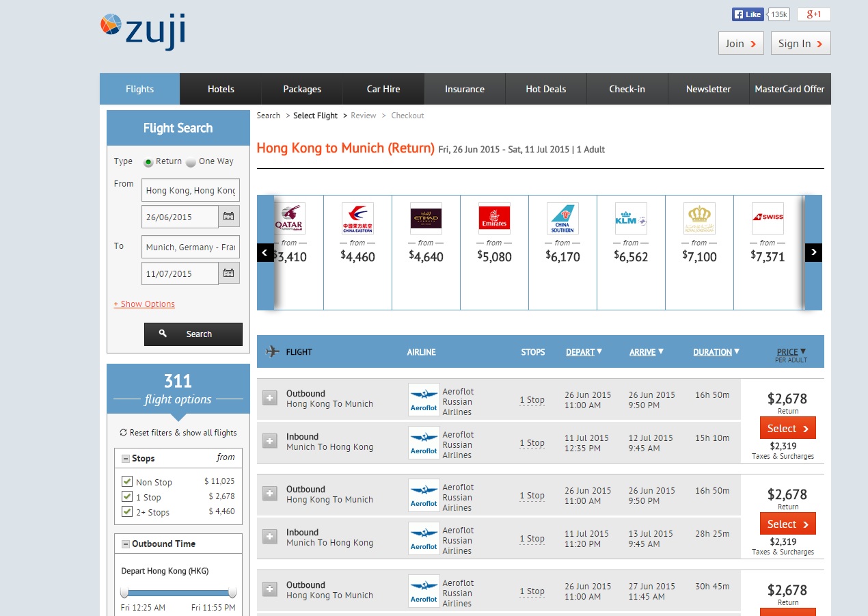Expand first Outbound flight details

[x=270, y=398]
